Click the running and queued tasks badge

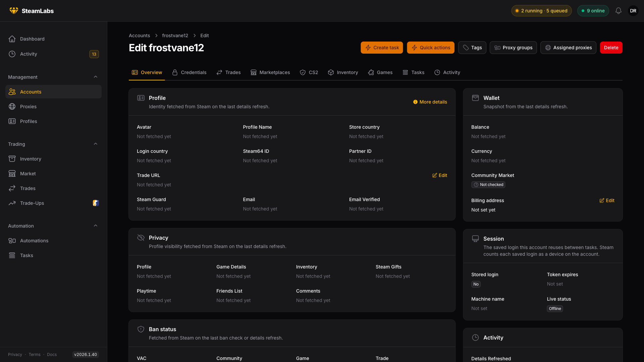point(541,11)
